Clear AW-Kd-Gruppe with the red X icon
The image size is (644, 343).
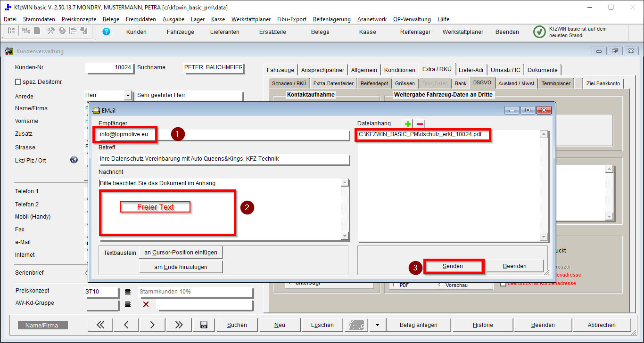click(x=146, y=304)
